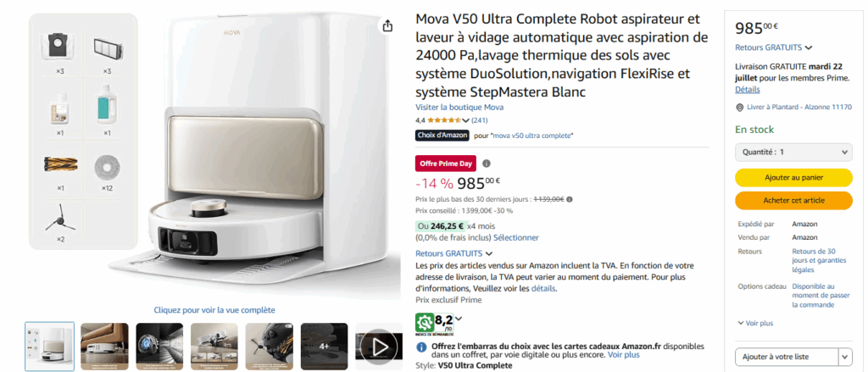
Task: Visit the Mova store link
Action: (x=459, y=108)
